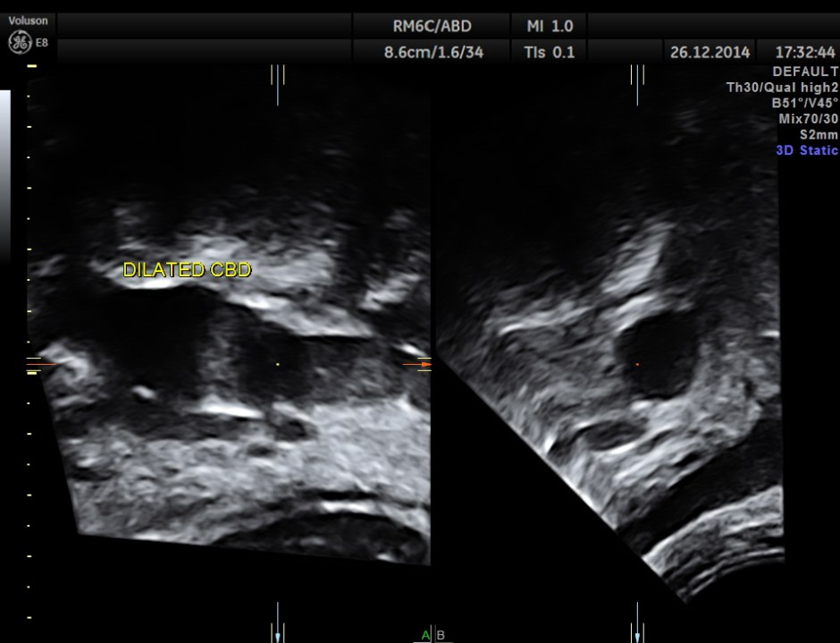Click the date 26.12.2014 field
This screenshot has height=643, width=840.
click(x=709, y=52)
